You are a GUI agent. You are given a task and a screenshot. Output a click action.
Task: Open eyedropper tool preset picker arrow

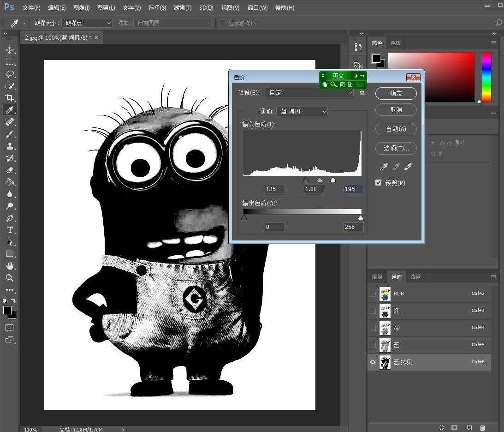pos(24,23)
